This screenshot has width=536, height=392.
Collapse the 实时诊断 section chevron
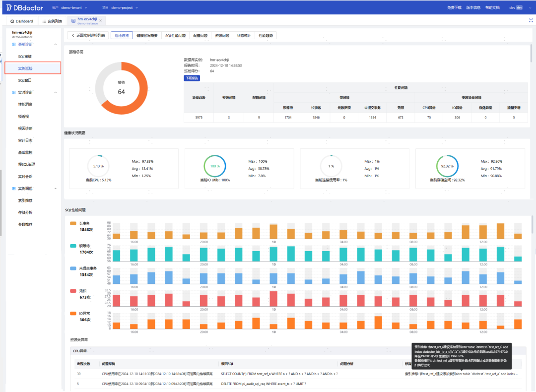[x=56, y=92]
